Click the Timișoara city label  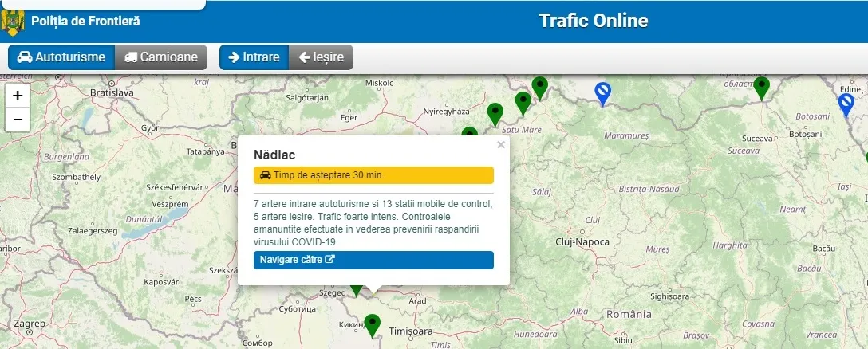[410, 331]
